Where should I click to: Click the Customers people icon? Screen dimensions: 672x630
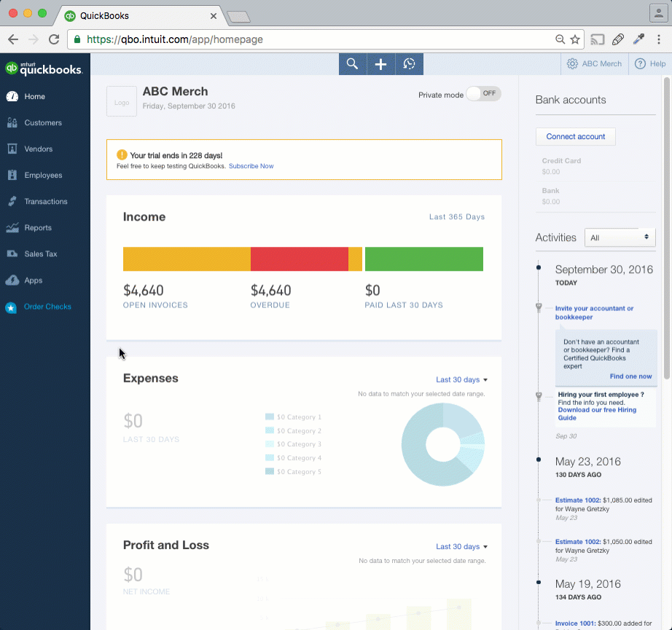12,123
